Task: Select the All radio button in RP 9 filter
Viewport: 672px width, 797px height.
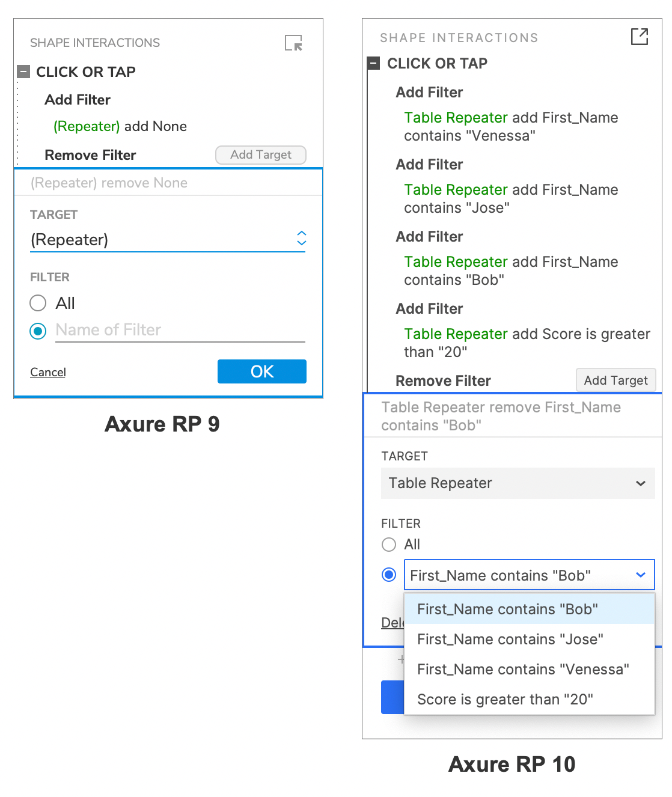Action: click(x=38, y=303)
